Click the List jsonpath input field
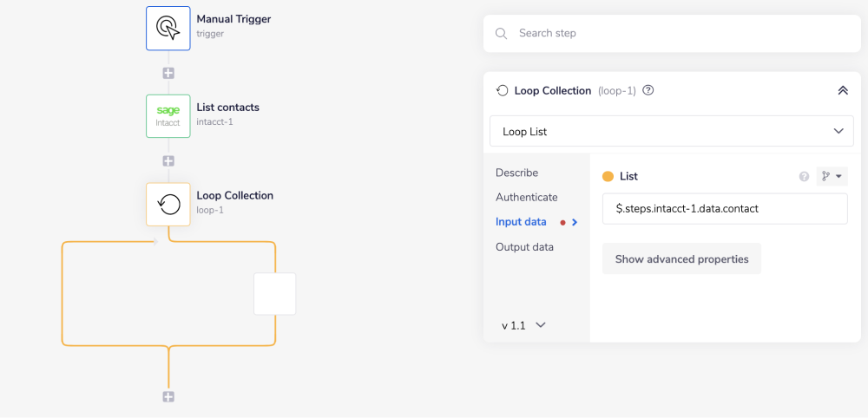This screenshot has width=868, height=418. (x=724, y=209)
